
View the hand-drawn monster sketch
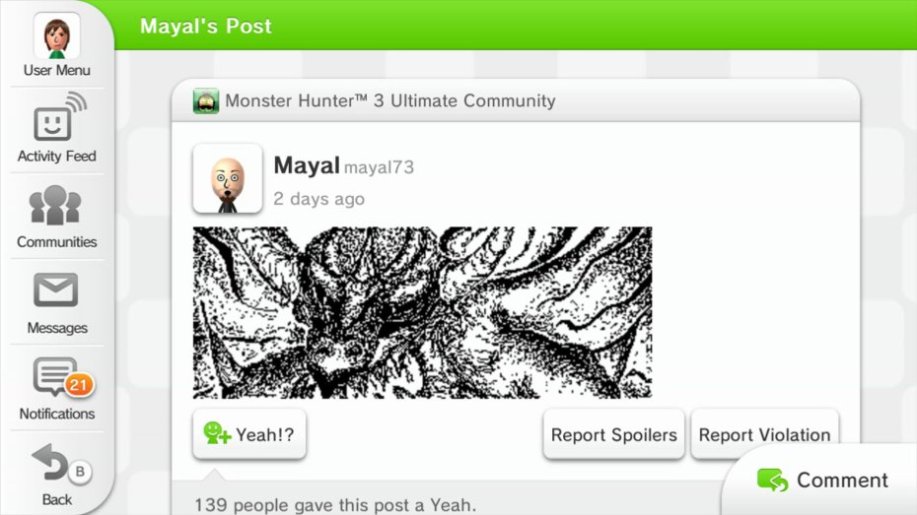(x=422, y=313)
